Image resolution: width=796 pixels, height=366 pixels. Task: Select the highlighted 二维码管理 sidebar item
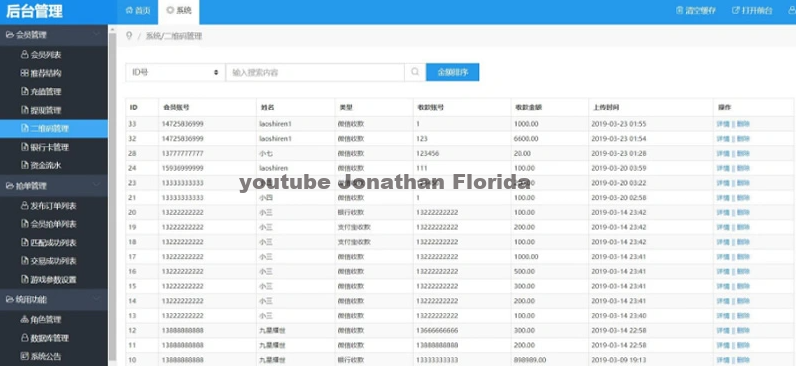(x=53, y=128)
